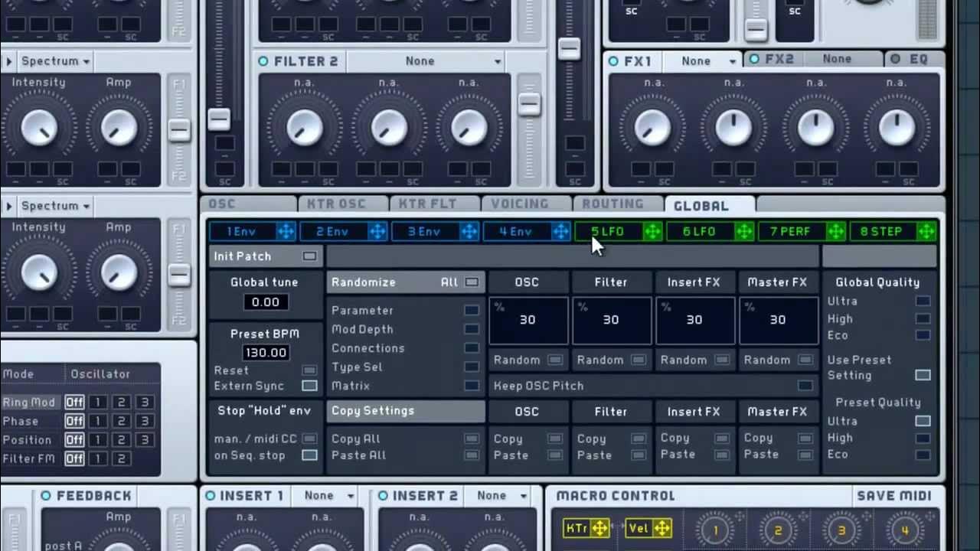Image resolution: width=980 pixels, height=551 pixels.
Task: Click the Global tune value field
Action: pyautogui.click(x=265, y=302)
